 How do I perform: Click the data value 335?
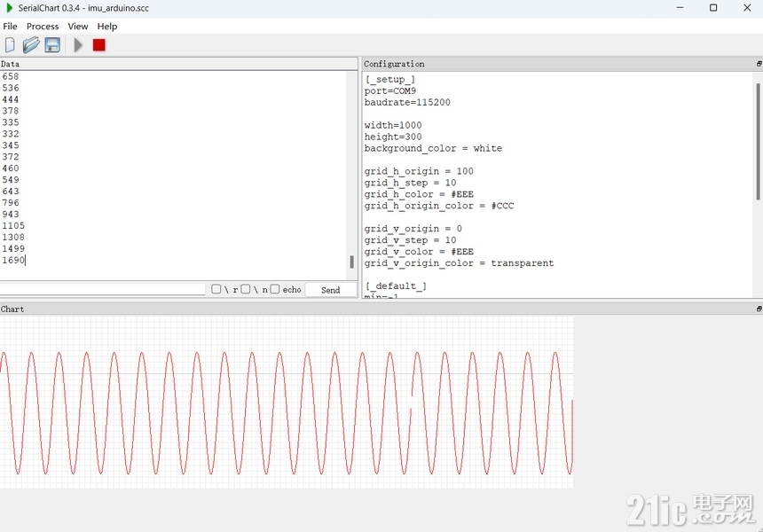click(x=11, y=122)
